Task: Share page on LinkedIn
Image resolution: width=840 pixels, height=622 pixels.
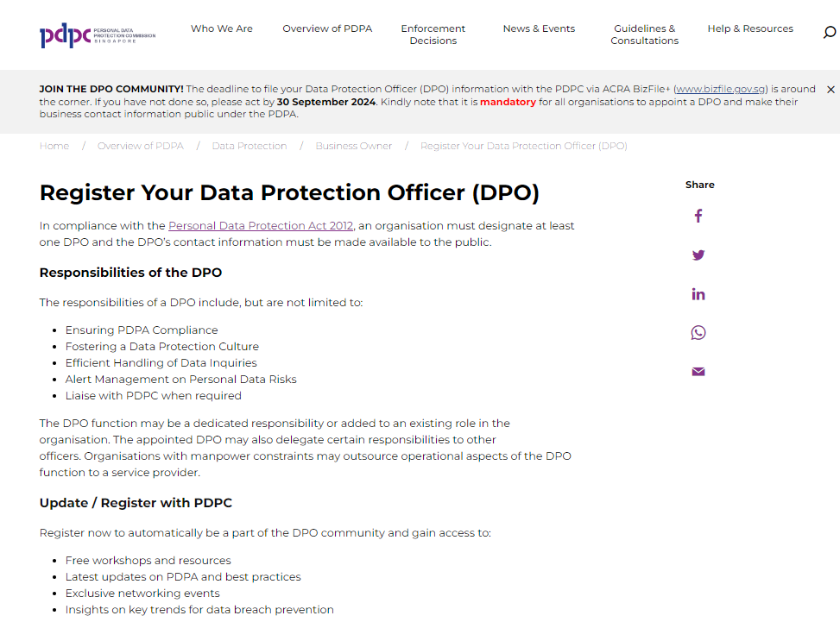Action: 698,294
